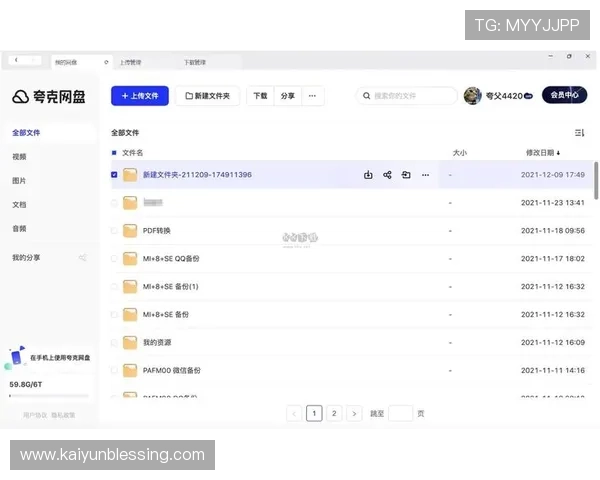
Task: Click the phone icon for mobile app promotion
Action: coord(16,357)
